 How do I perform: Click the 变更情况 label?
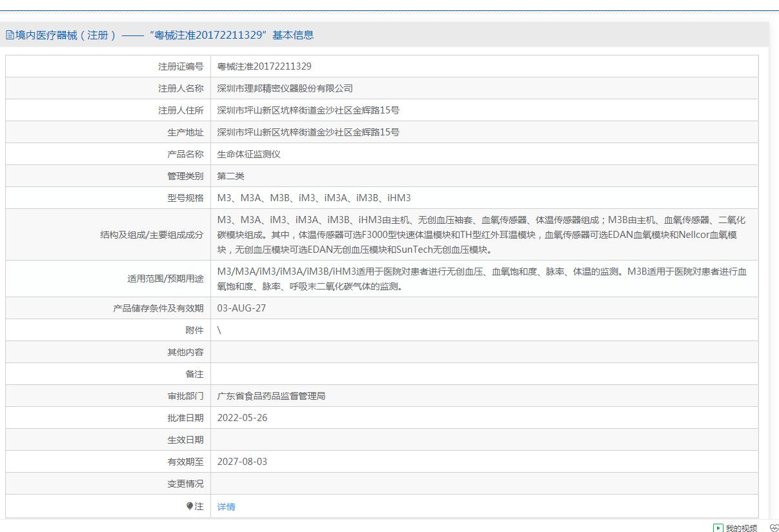[185, 484]
